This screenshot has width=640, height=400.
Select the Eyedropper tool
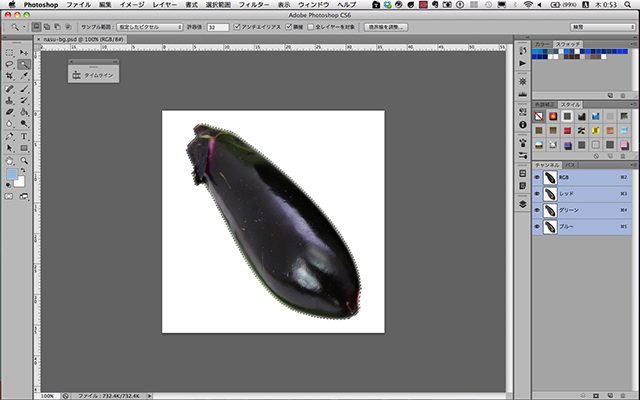coord(23,75)
